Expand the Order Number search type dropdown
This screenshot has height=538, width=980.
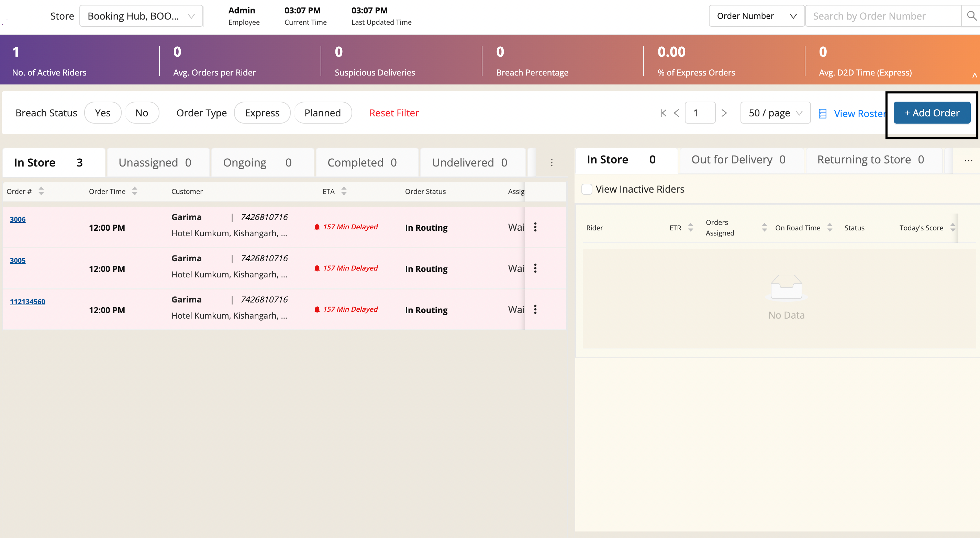click(756, 16)
